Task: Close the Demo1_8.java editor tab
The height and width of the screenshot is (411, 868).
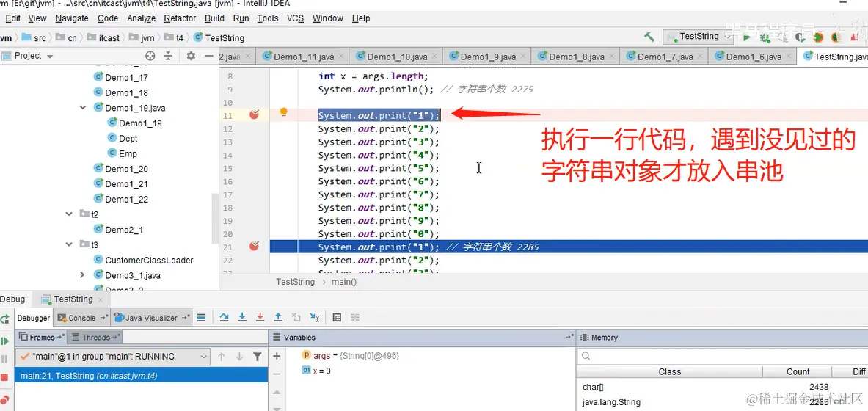Action: pyautogui.click(x=610, y=57)
